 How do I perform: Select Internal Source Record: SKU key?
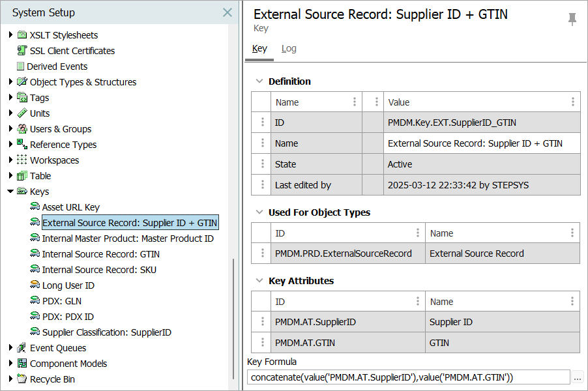pos(99,270)
